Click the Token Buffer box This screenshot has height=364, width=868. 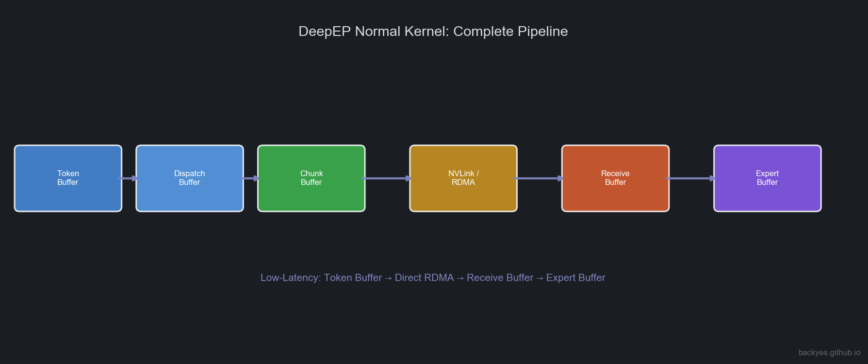click(68, 178)
